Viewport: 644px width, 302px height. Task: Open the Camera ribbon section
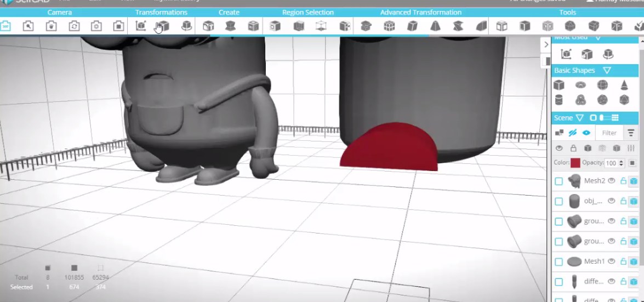(x=60, y=12)
